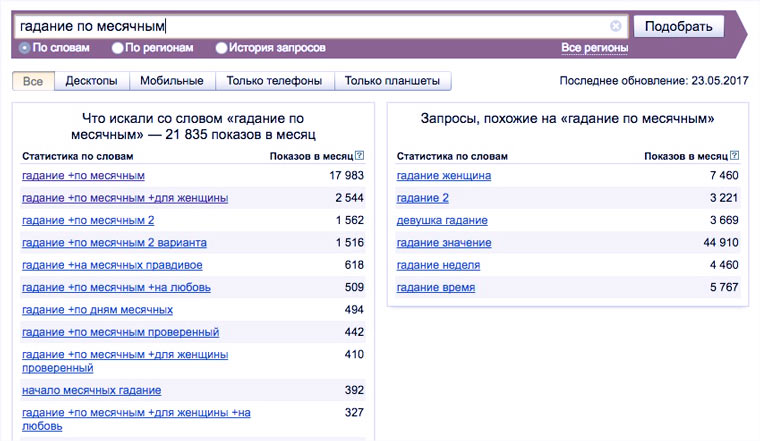This screenshot has width=760, height=441.
Task: Open 'гадание +по месячным +на любовь' link
Action: (116, 287)
